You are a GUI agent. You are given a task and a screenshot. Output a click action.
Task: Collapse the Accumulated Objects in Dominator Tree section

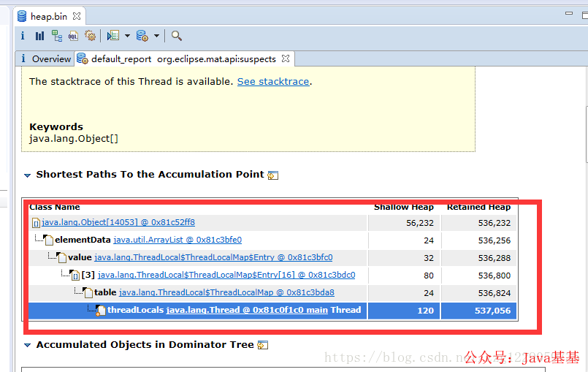click(27, 346)
